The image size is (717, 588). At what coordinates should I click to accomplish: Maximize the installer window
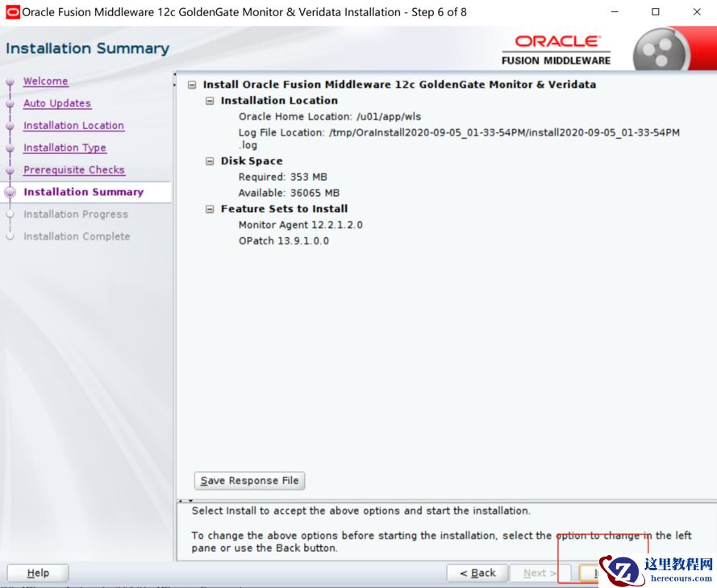(x=655, y=12)
